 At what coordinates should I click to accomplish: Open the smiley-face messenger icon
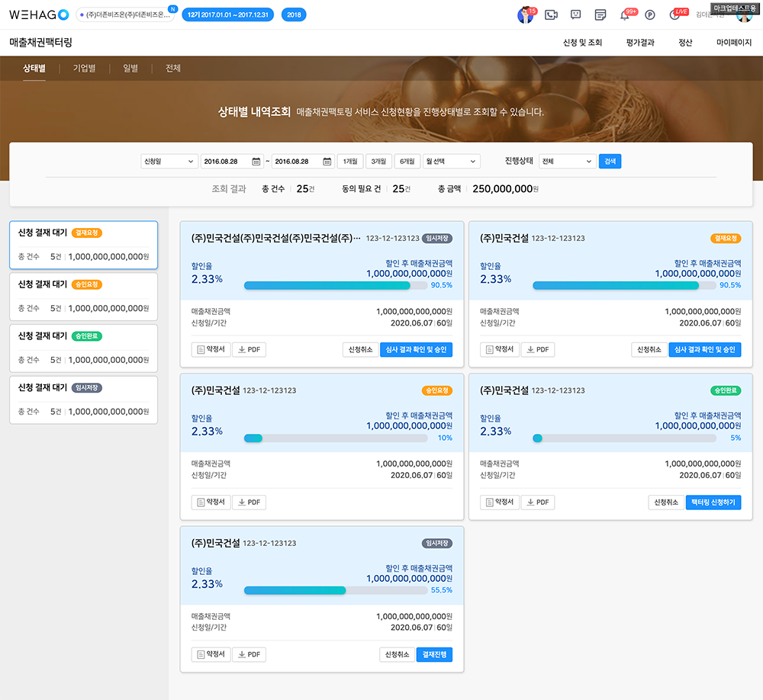(576, 14)
